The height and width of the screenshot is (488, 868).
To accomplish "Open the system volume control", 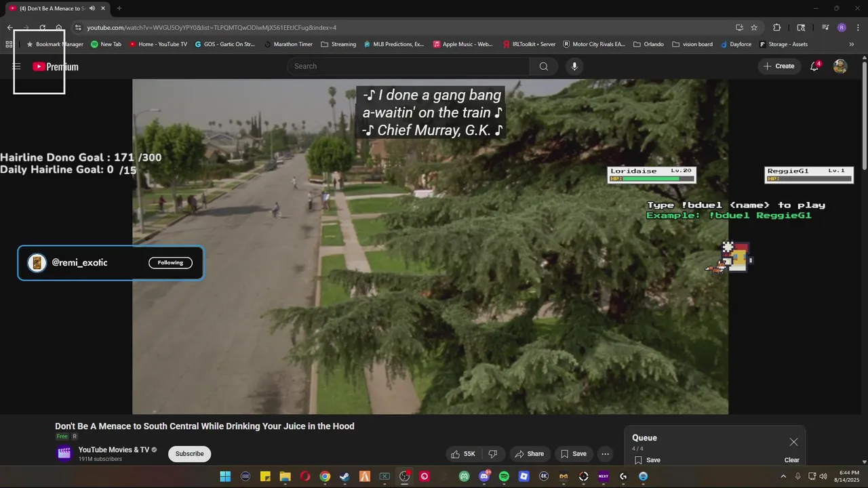I will point(823,476).
